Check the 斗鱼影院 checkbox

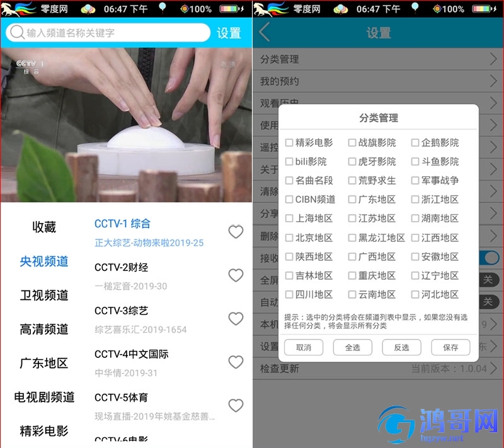[x=415, y=161]
